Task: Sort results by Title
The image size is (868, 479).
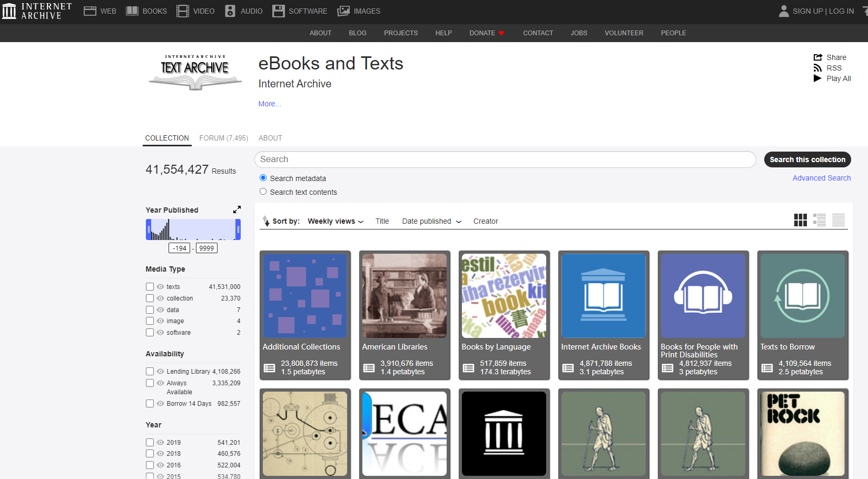Action: [x=382, y=221]
